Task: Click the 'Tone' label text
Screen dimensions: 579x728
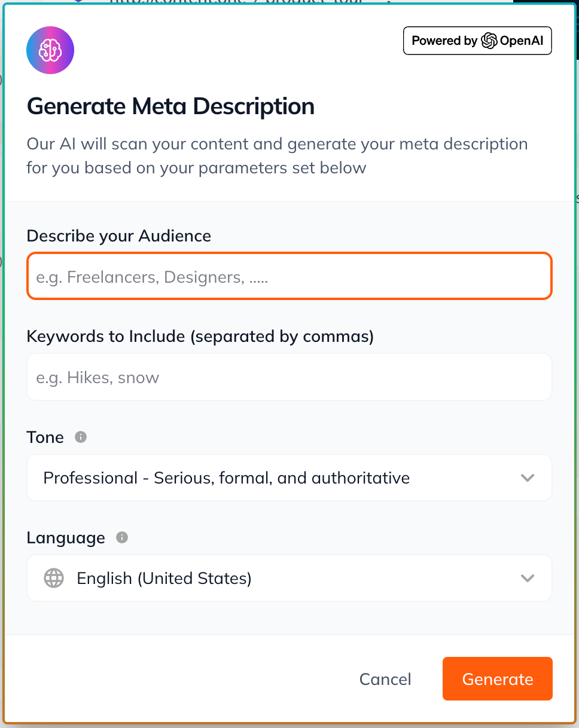Action: point(45,437)
